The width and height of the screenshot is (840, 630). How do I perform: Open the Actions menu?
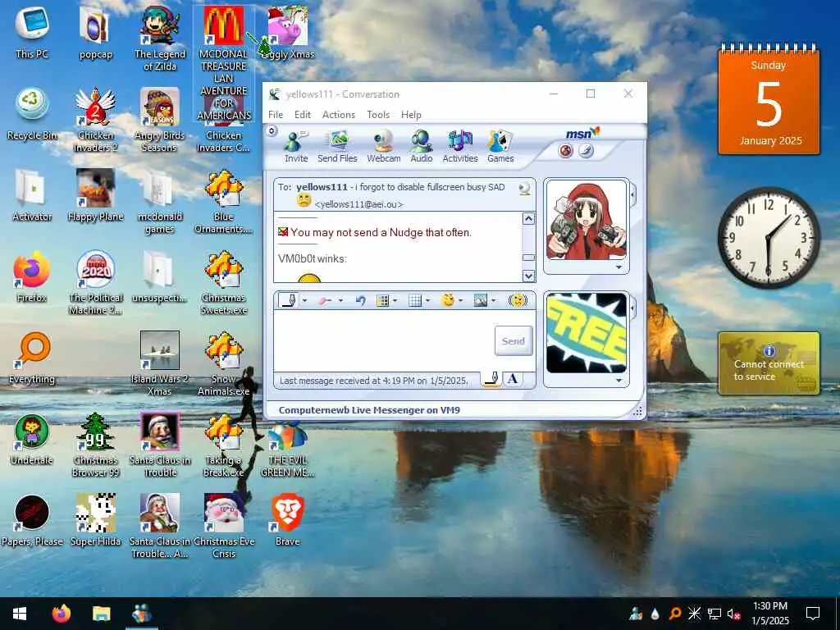339,115
